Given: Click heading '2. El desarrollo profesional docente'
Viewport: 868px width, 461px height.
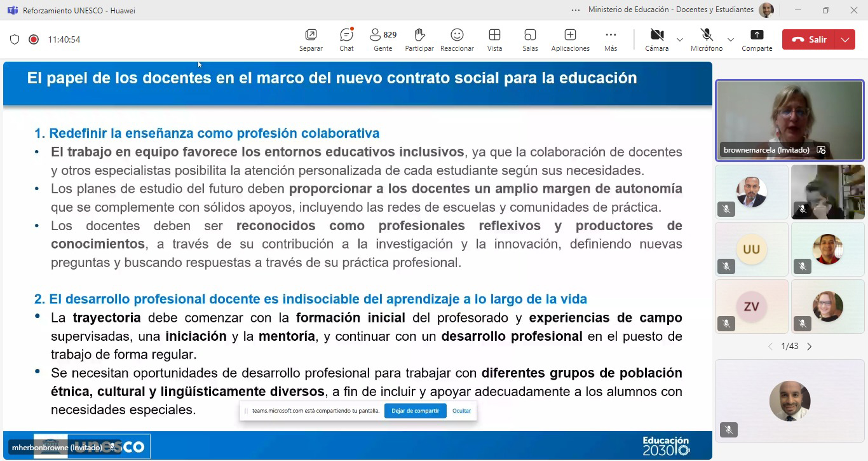Looking at the screenshot, I should [x=310, y=299].
